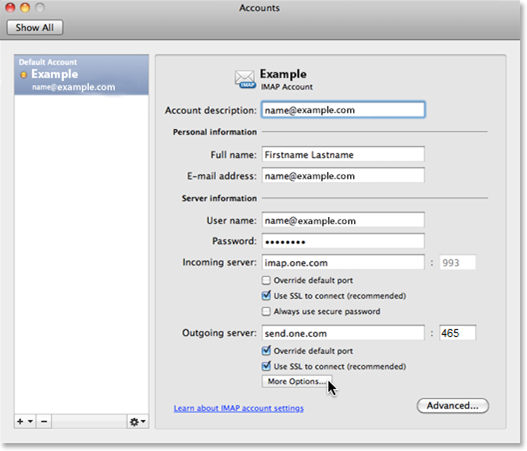Click the Account description field
Image resolution: width=527 pixels, height=451 pixels.
(x=343, y=110)
